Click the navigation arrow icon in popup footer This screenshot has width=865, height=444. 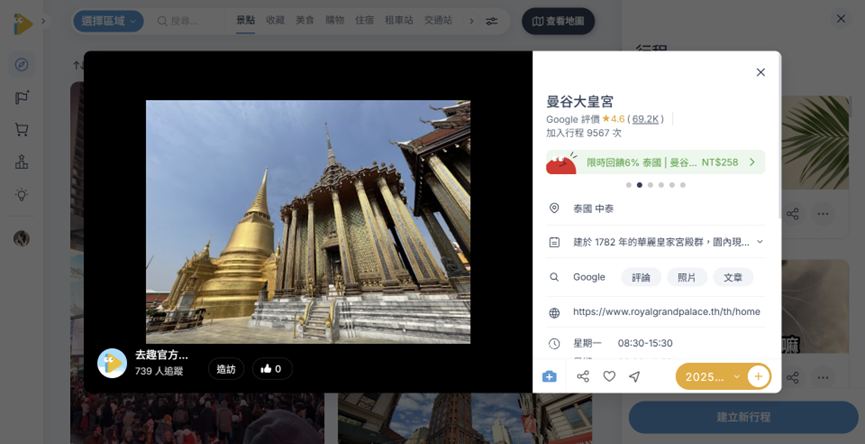point(635,376)
